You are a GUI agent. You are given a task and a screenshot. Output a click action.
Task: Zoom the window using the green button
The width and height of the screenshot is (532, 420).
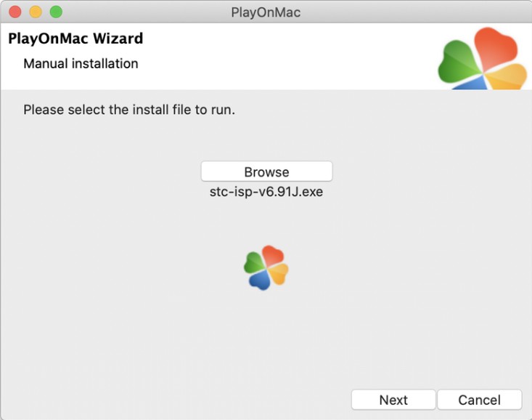point(56,12)
